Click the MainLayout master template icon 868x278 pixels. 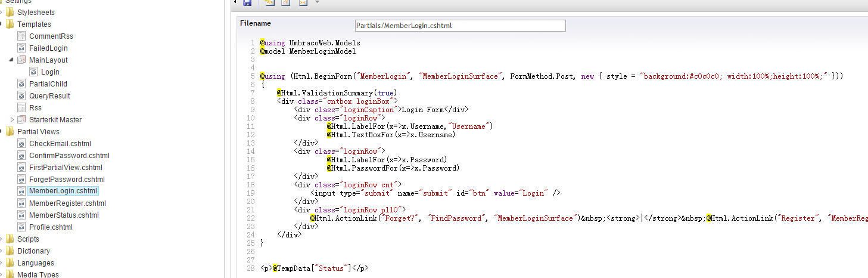[x=21, y=60]
